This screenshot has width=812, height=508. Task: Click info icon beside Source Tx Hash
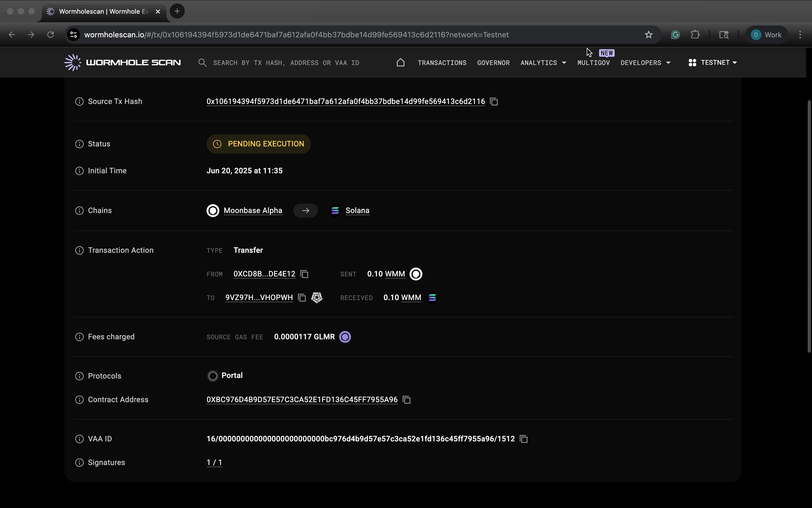(x=79, y=102)
